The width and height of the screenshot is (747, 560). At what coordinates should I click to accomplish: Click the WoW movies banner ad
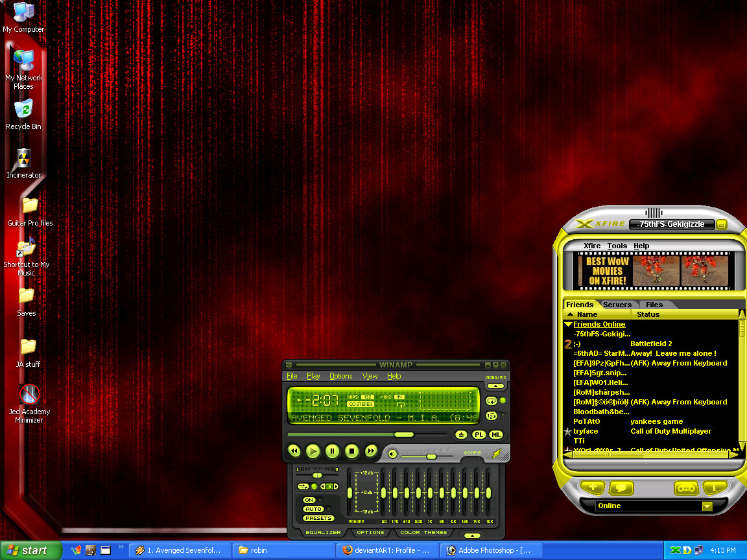pos(654,271)
